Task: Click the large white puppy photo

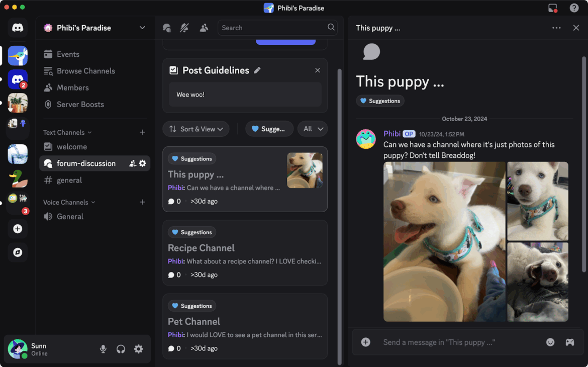Action: coord(444,241)
